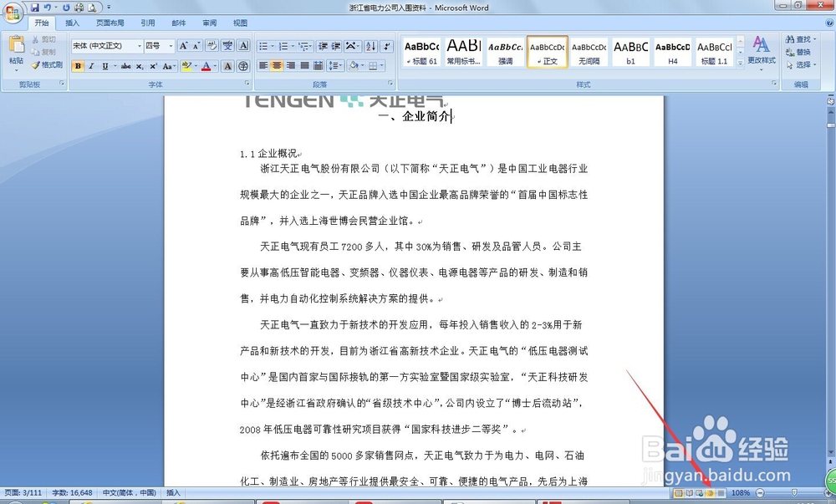Expand the styles gallery more arrow
The image size is (836, 504).
coord(740,63)
